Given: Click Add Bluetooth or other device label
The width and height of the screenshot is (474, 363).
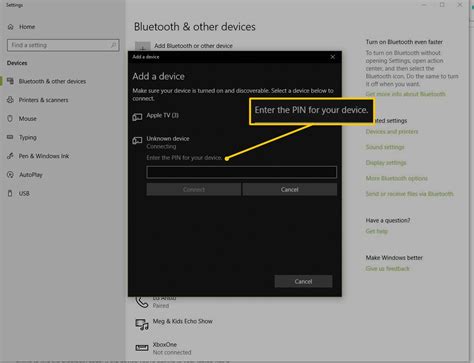Looking at the screenshot, I should click(193, 46).
